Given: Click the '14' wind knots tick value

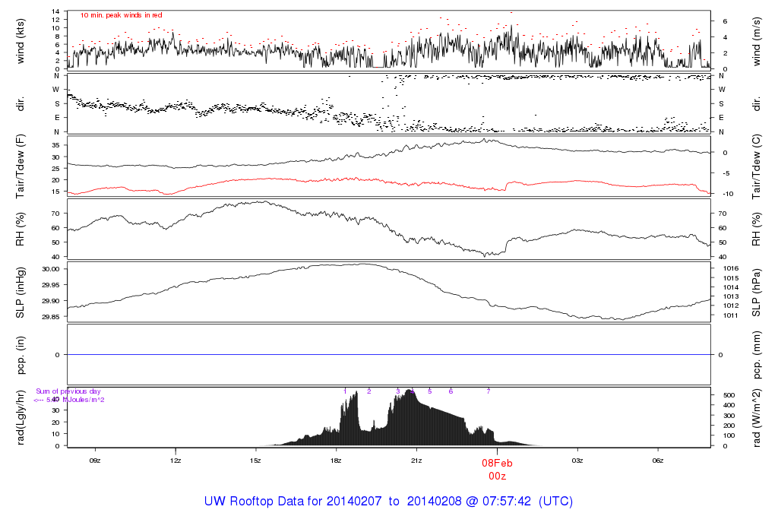Looking at the screenshot, I should click(x=55, y=11).
